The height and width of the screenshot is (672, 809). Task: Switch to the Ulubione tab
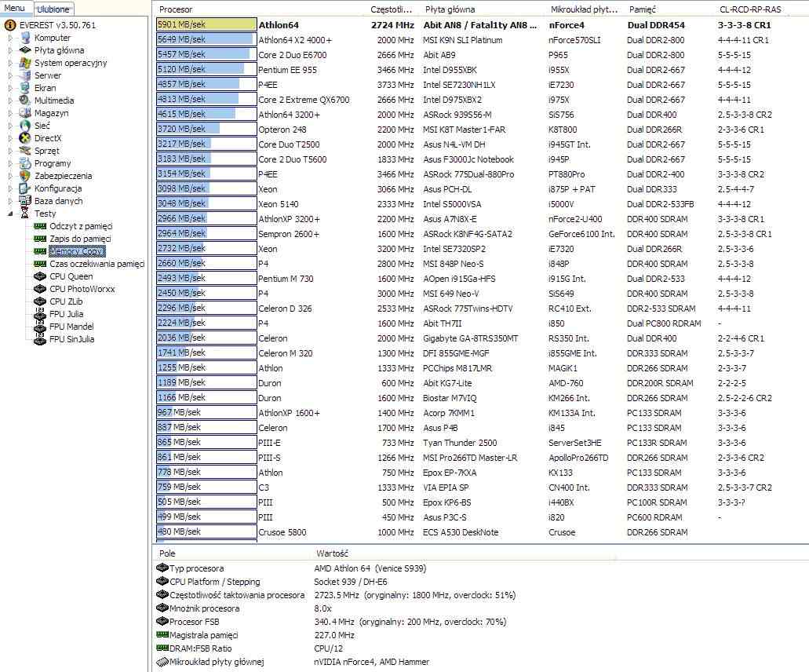(53, 9)
